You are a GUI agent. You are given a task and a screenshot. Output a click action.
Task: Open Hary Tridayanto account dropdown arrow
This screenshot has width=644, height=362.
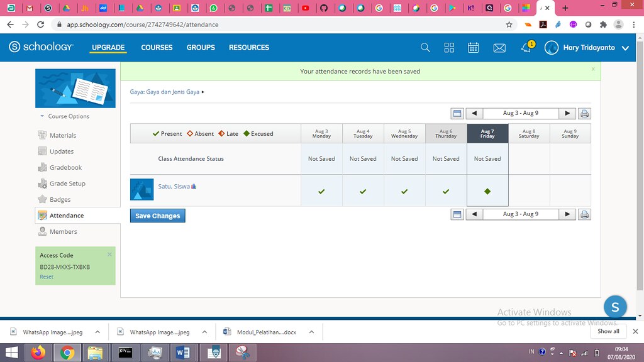[x=625, y=48]
